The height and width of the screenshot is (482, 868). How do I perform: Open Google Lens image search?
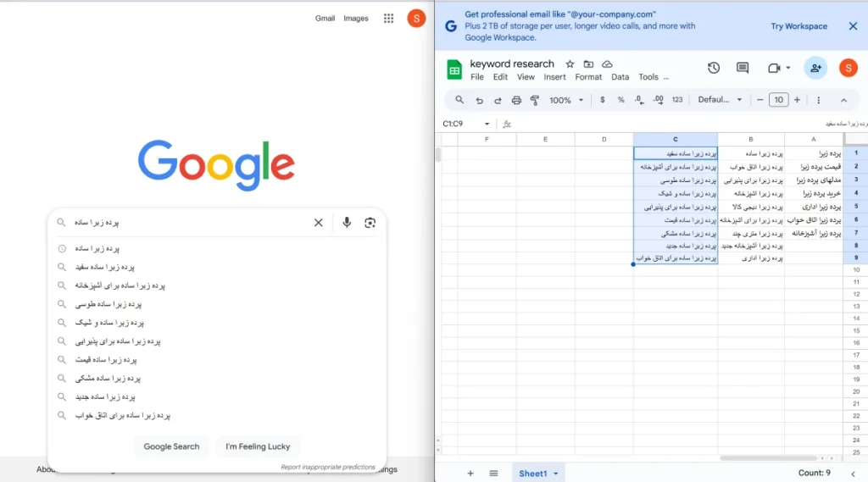pyautogui.click(x=370, y=223)
